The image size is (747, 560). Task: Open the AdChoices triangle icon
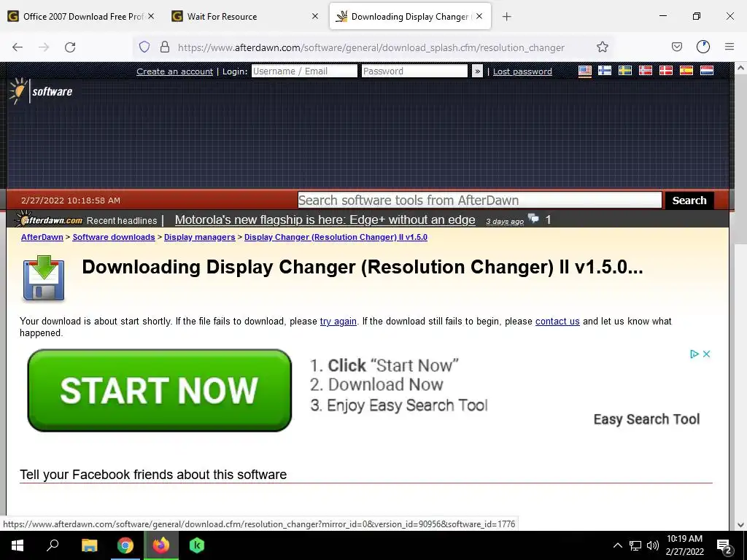tap(694, 354)
